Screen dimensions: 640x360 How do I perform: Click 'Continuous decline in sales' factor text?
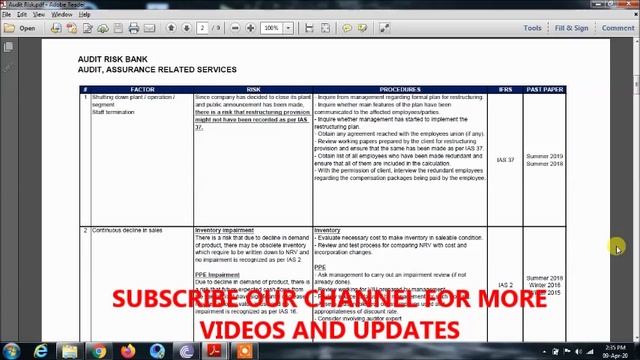click(x=127, y=230)
